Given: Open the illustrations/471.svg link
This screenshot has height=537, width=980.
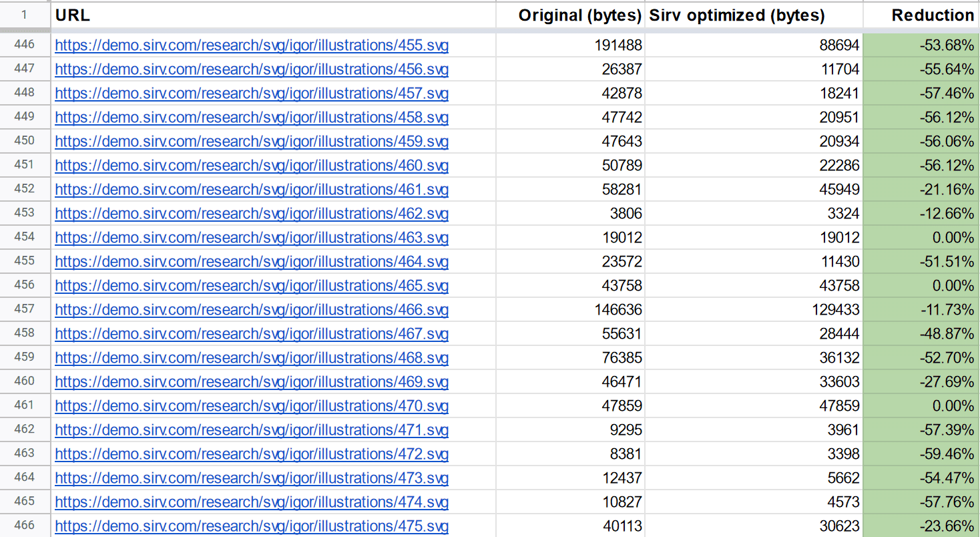Looking at the screenshot, I should (252, 430).
